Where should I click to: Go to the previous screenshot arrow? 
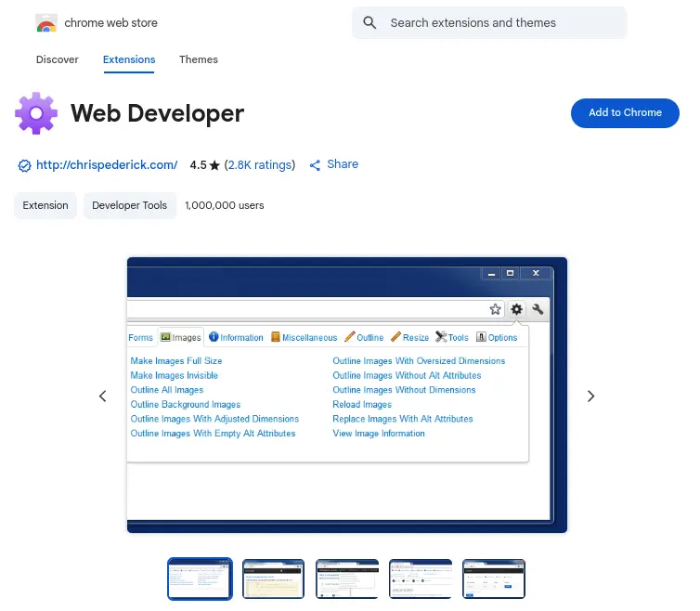pyautogui.click(x=103, y=396)
